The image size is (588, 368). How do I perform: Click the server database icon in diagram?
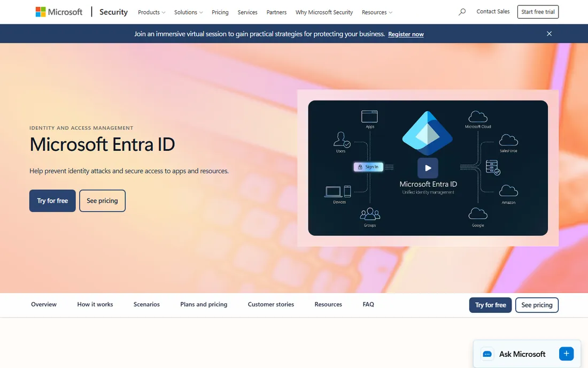[493, 167]
